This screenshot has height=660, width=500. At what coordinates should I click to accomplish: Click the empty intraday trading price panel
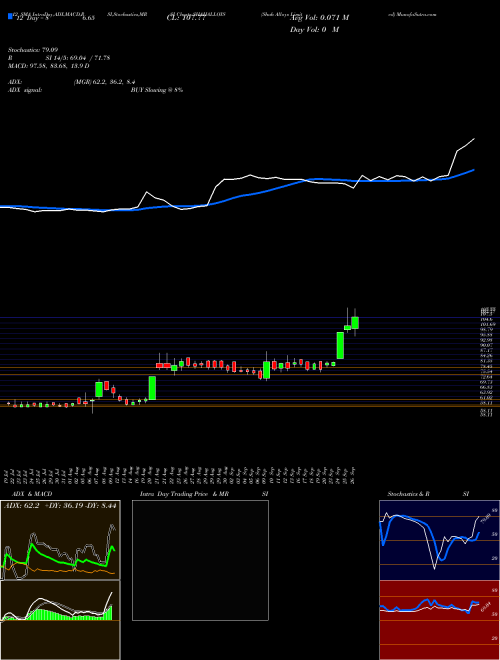click(200, 560)
